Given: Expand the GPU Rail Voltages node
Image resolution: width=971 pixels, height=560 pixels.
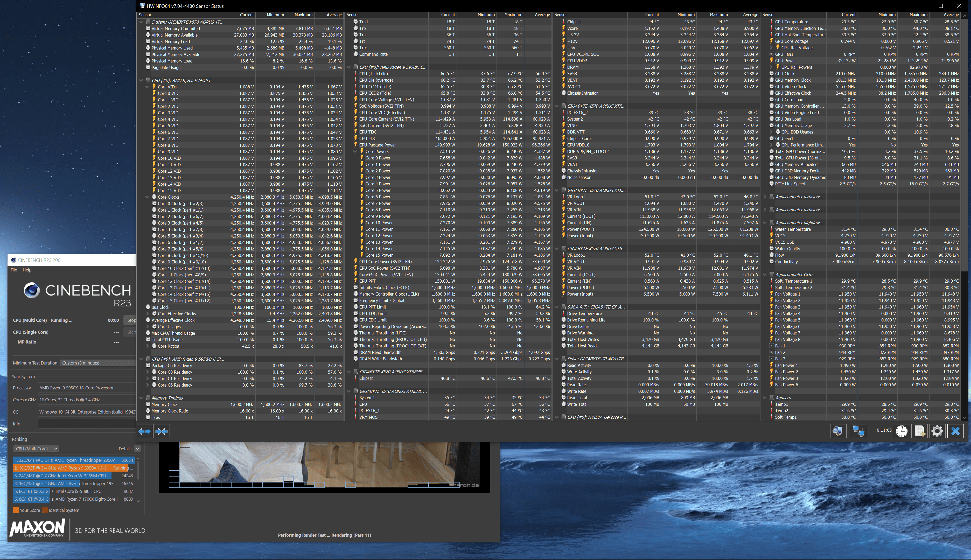Looking at the screenshot, I should click(771, 48).
